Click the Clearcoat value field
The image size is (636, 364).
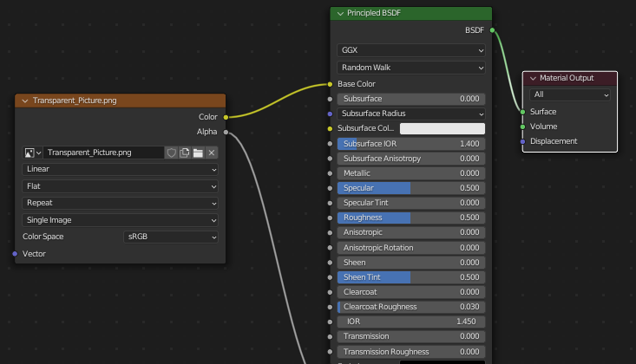tap(411, 292)
